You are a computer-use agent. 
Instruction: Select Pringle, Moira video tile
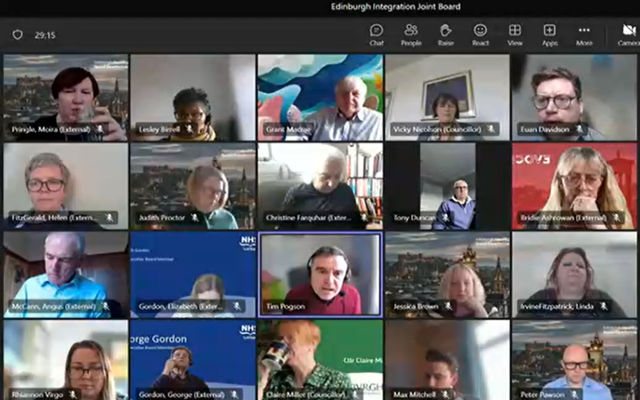(x=66, y=98)
